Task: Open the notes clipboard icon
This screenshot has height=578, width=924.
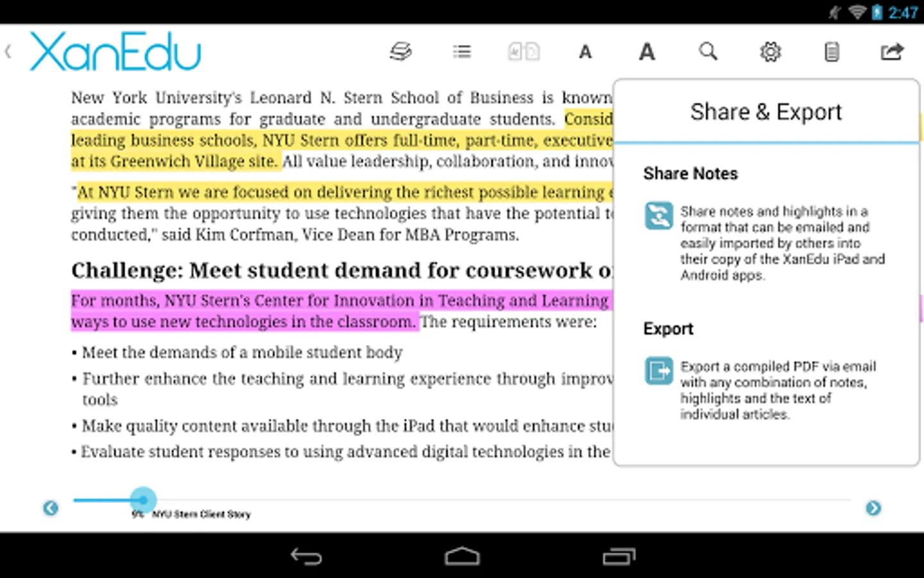Action: (832, 51)
